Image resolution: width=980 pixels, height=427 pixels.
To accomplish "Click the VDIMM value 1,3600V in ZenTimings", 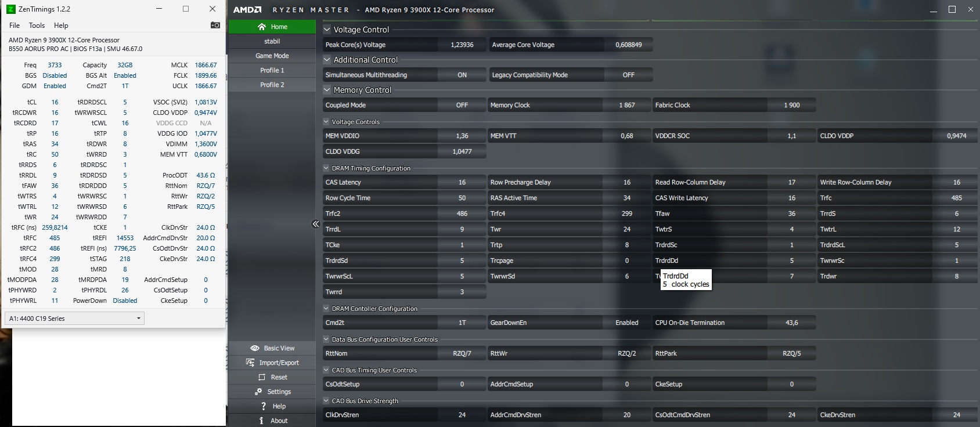I will (x=206, y=144).
